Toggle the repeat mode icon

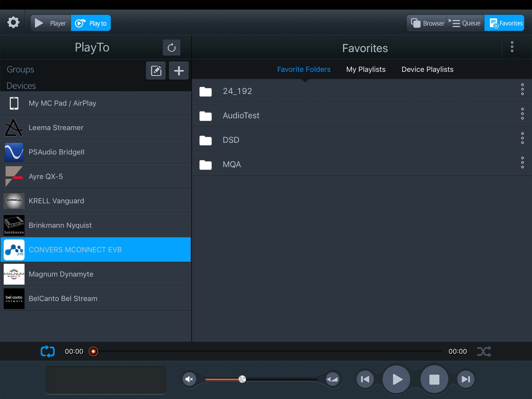coord(48,351)
